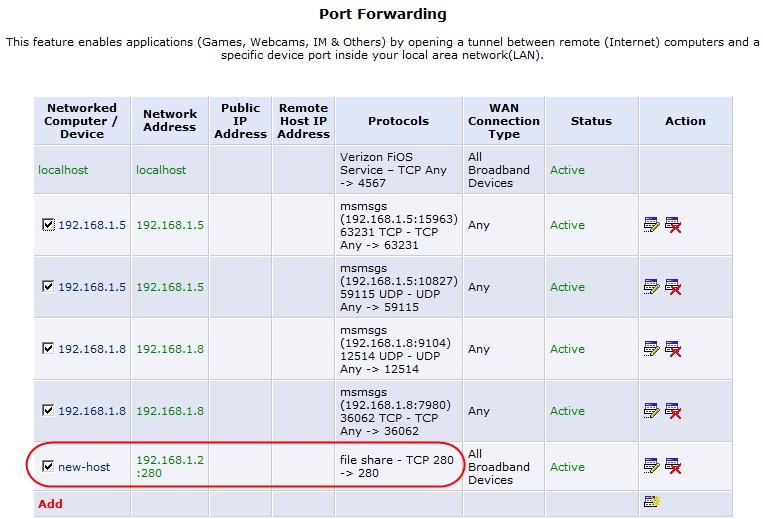Click Active status in the 63231 row
This screenshot has width=763, height=519.
point(567,225)
